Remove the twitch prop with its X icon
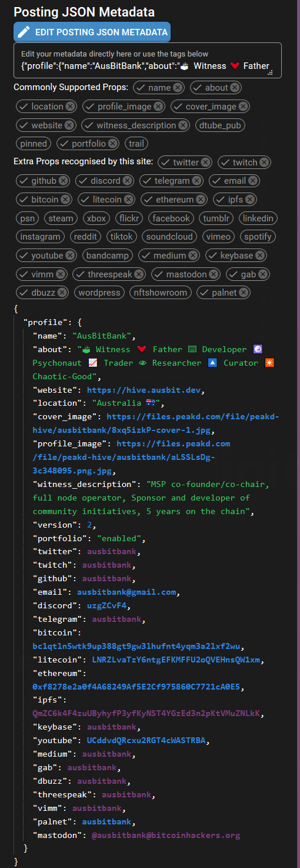The image size is (300, 868). (x=265, y=163)
